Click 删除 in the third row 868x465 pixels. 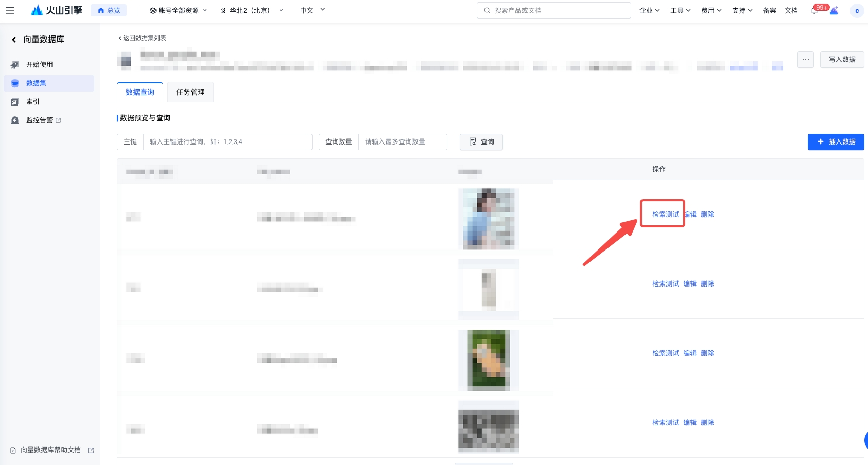coord(707,353)
